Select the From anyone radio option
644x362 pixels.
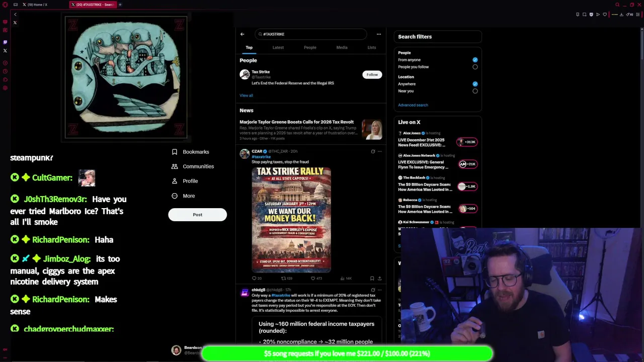click(475, 60)
